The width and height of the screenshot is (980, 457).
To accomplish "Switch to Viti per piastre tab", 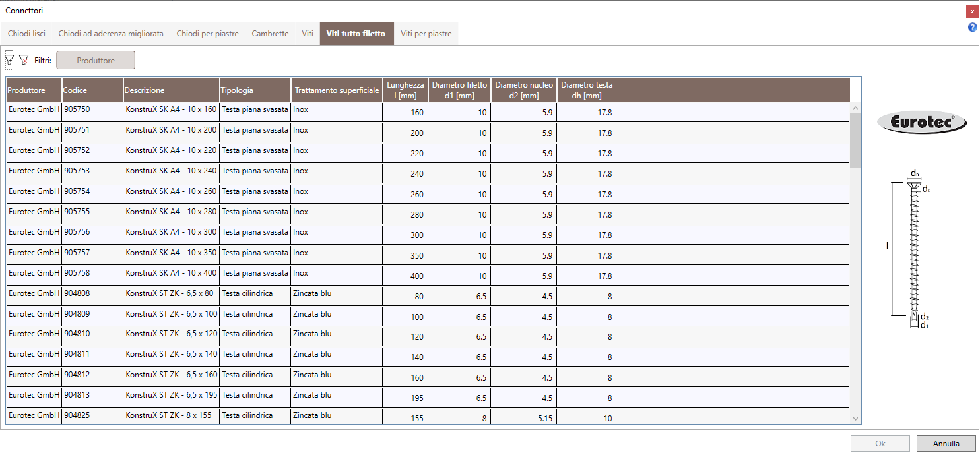I will tap(426, 33).
